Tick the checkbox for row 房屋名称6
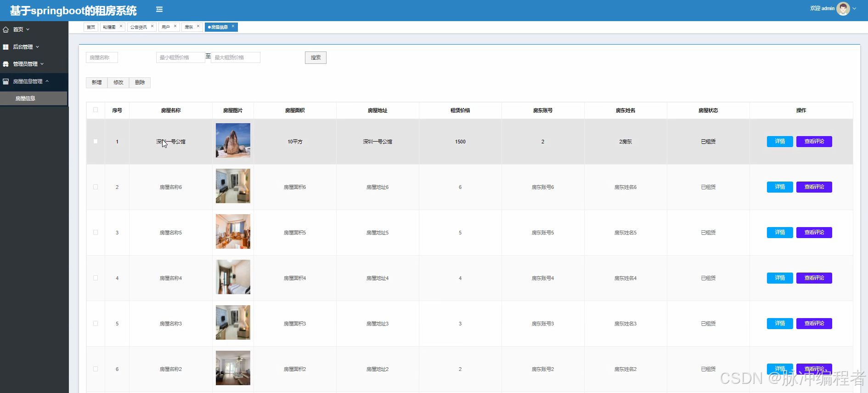This screenshot has width=868, height=393. tap(96, 187)
